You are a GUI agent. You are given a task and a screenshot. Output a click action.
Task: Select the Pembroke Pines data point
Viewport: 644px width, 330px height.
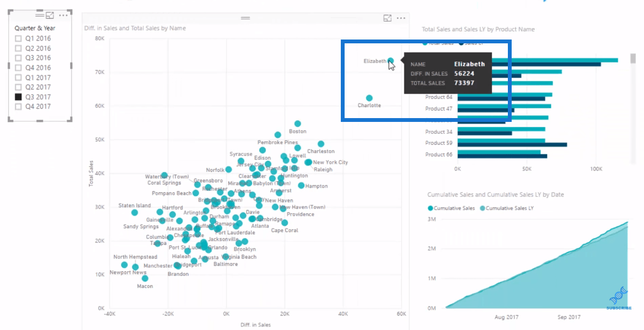click(277, 135)
